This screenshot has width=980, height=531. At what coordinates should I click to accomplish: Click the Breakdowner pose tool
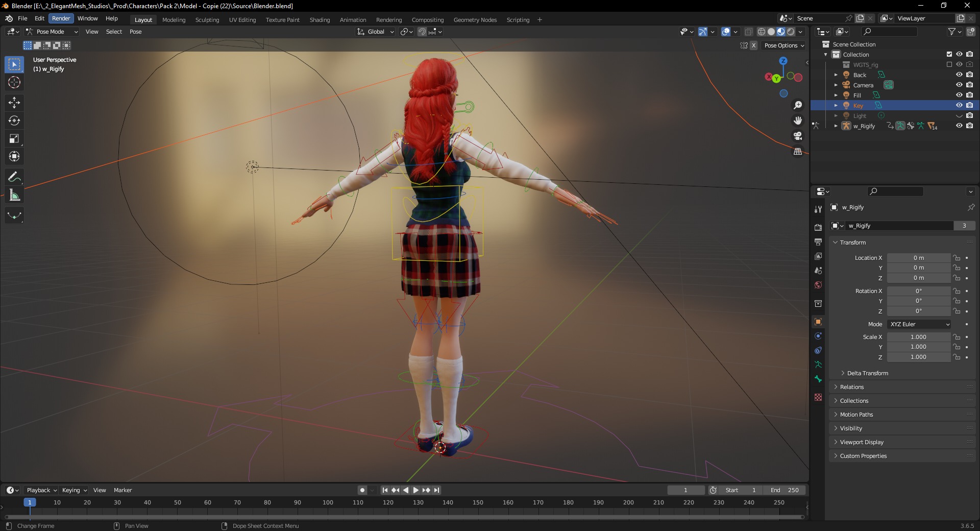pos(14,215)
